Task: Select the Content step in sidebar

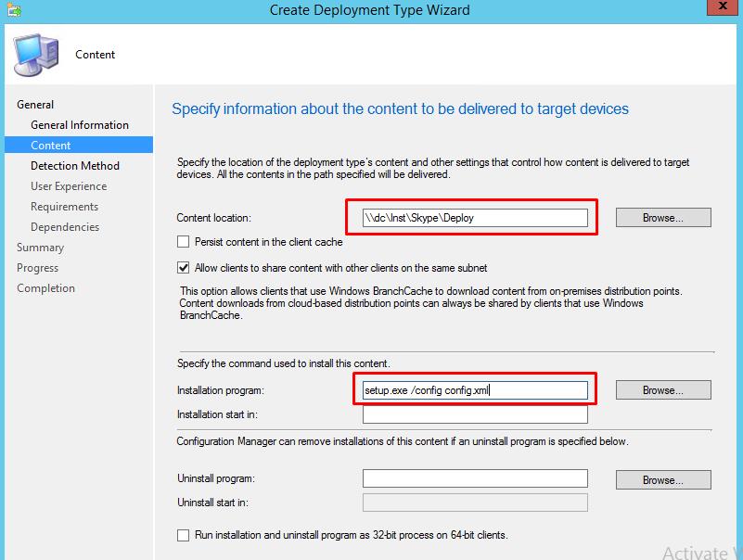Action: pyautogui.click(x=51, y=146)
